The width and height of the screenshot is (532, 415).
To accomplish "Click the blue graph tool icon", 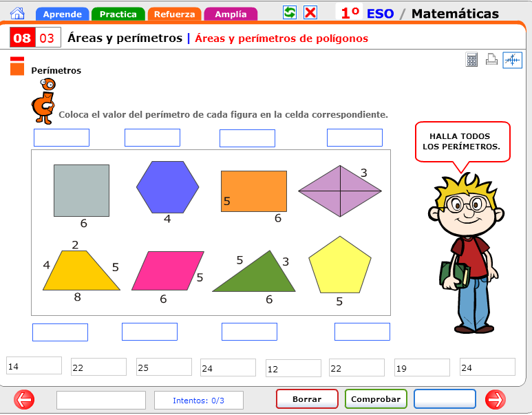I will [x=512, y=60].
